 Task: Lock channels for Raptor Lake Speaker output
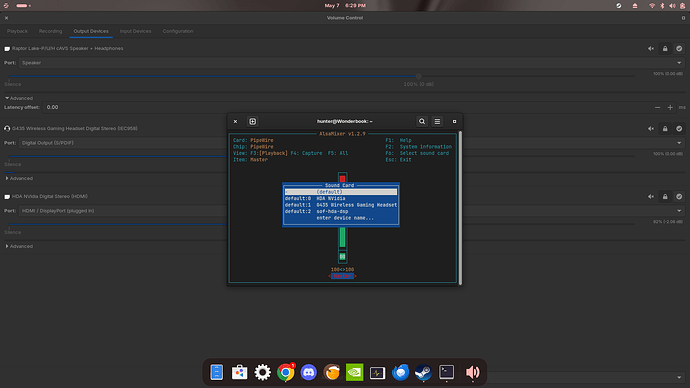(x=665, y=49)
